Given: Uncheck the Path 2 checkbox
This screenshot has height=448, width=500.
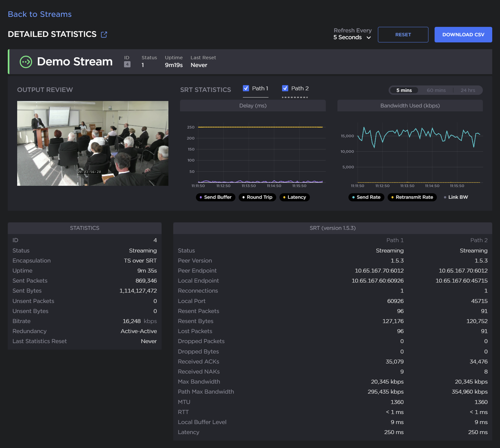Looking at the screenshot, I should [x=285, y=88].
